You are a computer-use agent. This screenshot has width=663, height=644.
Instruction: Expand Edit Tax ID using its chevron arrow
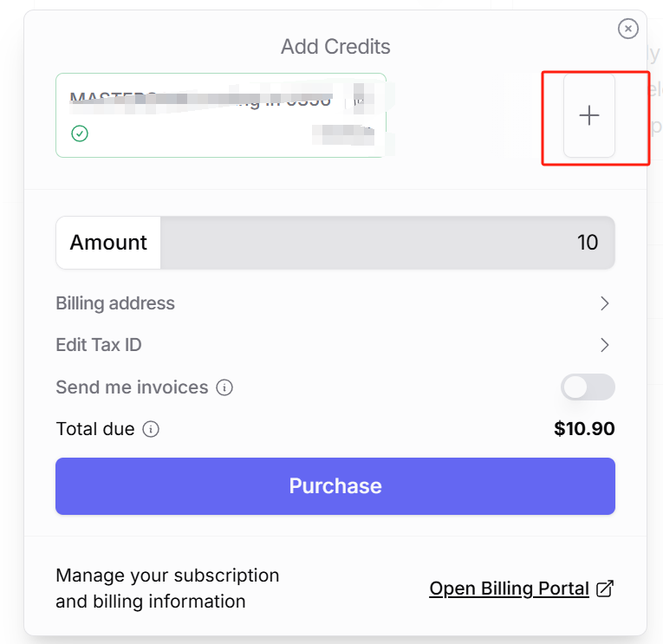605,345
